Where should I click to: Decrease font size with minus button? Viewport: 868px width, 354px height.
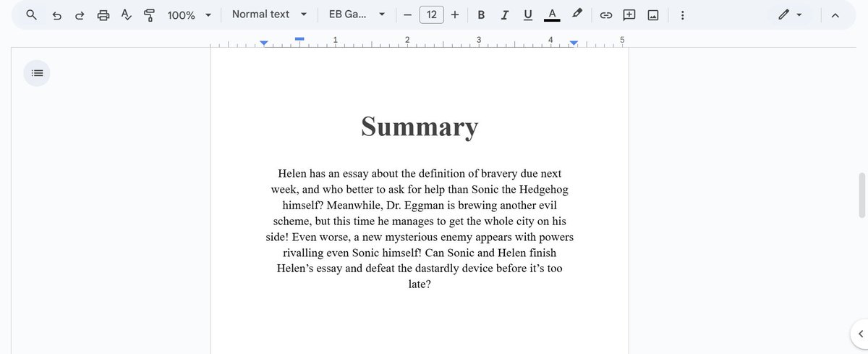point(407,14)
